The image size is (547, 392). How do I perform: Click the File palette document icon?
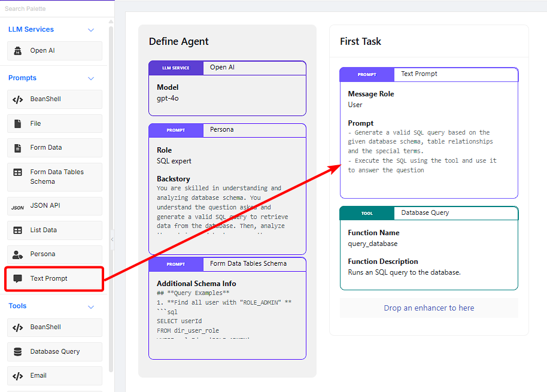(17, 124)
